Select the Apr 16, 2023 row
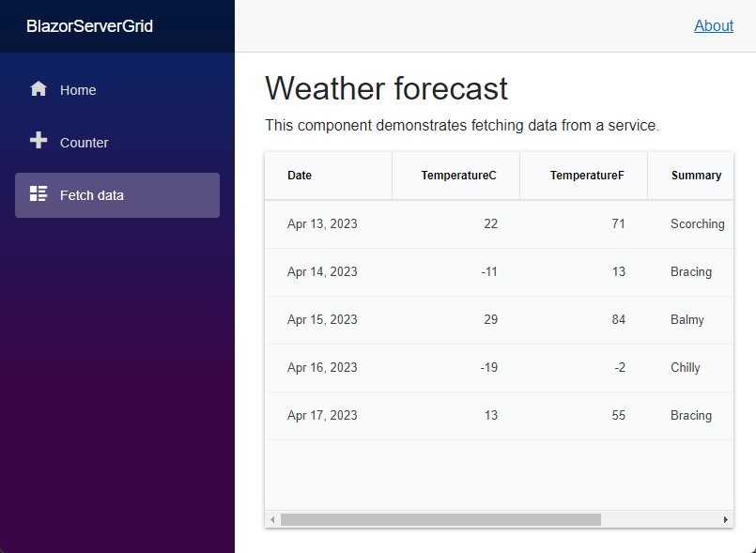Screen dimensions: 756x553 point(499,367)
